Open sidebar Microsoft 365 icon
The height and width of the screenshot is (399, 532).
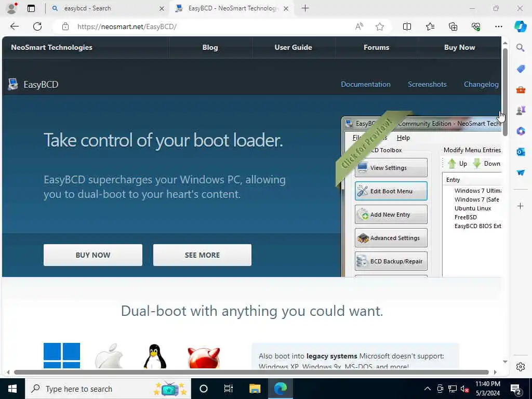click(x=521, y=131)
